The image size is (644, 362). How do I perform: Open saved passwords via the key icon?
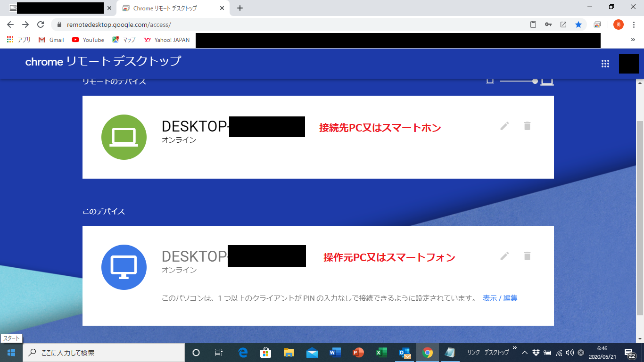[x=548, y=25]
